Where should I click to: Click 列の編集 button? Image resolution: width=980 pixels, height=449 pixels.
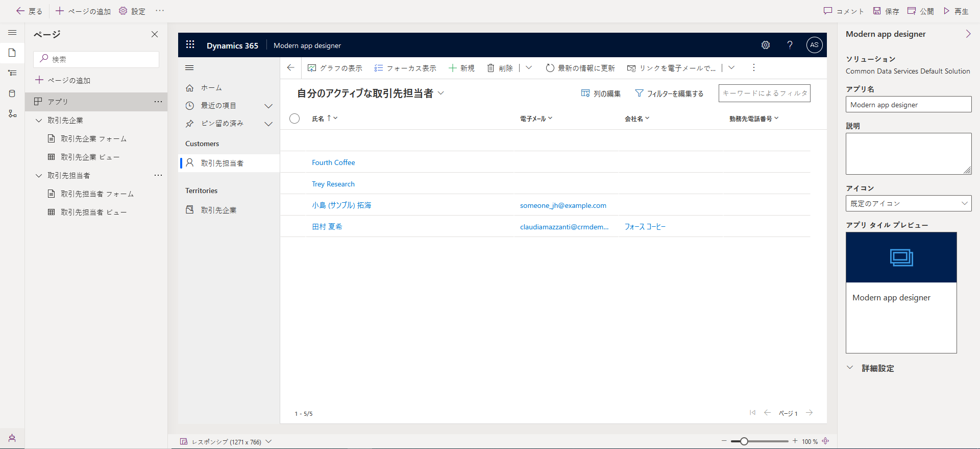coord(601,93)
